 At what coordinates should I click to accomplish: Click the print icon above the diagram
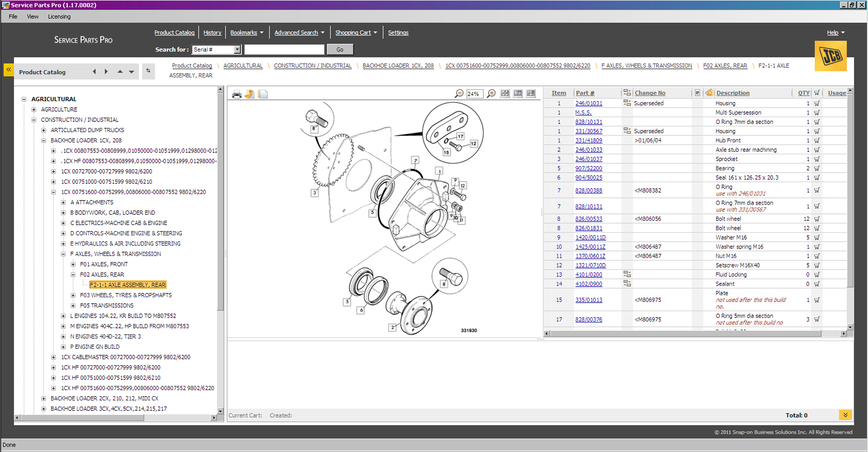[x=237, y=94]
